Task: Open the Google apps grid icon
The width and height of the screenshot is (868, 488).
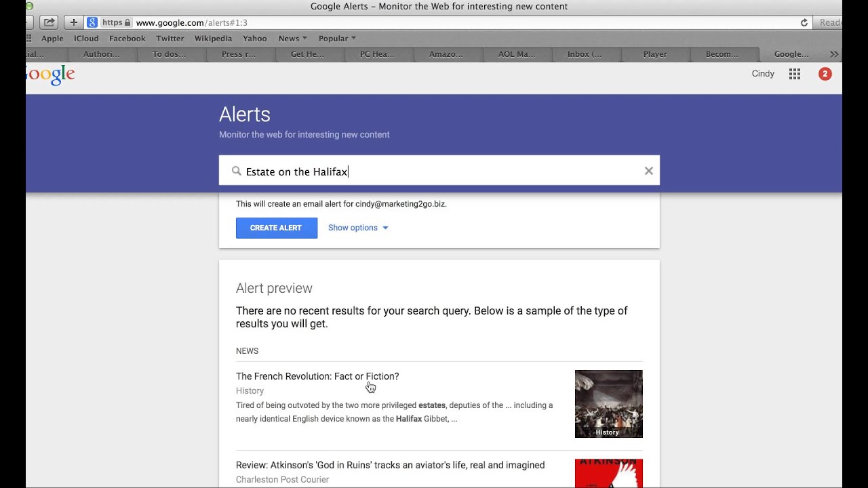Action: (795, 74)
